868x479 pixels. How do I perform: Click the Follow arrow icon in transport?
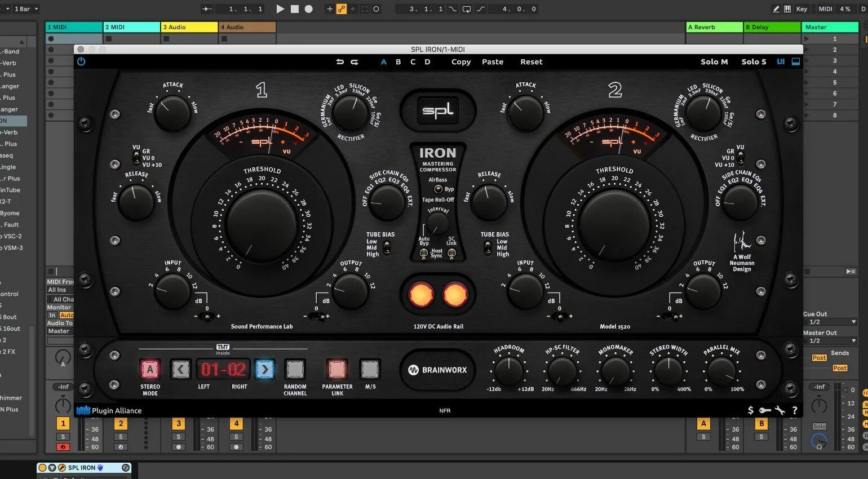[207, 9]
